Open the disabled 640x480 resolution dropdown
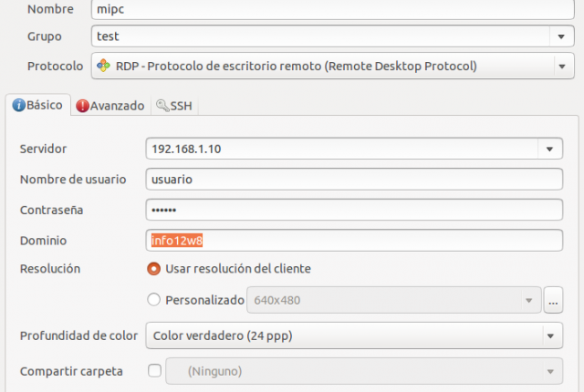Screen dimensions: 584x392 click(x=393, y=300)
